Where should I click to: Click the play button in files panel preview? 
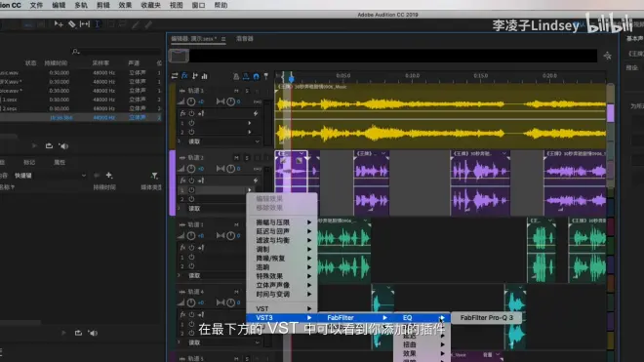point(34,145)
